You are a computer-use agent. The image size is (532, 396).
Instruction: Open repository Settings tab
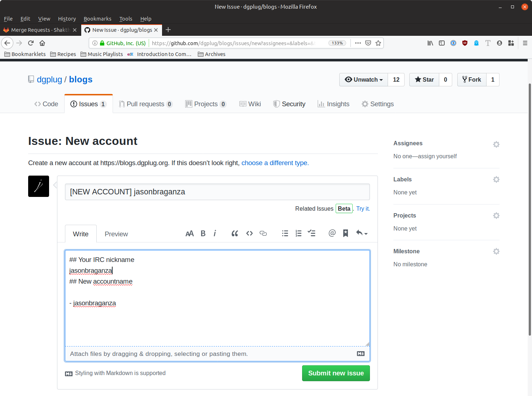point(378,104)
